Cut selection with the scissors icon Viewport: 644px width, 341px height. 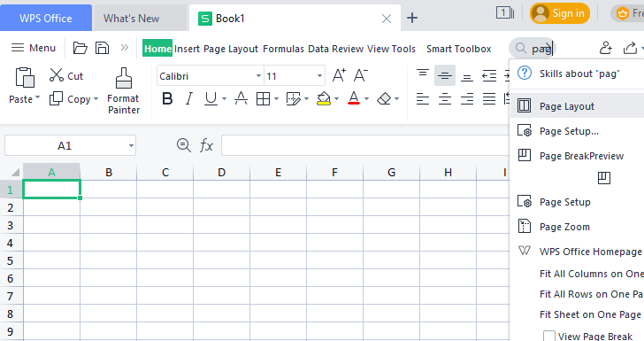pyautogui.click(x=57, y=75)
